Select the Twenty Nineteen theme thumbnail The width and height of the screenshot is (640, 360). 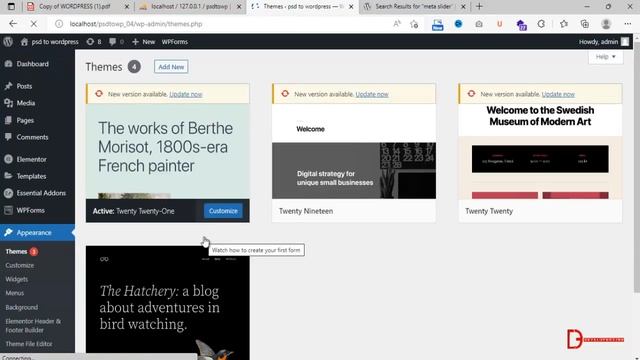pyautogui.click(x=354, y=151)
